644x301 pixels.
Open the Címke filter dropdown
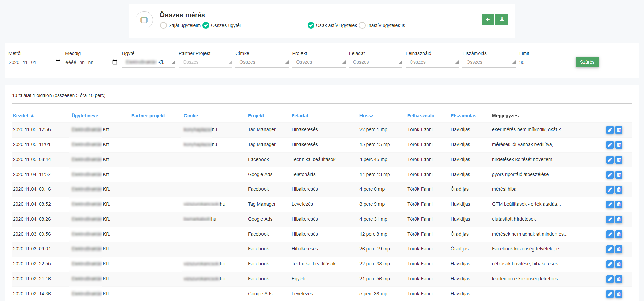(262, 62)
